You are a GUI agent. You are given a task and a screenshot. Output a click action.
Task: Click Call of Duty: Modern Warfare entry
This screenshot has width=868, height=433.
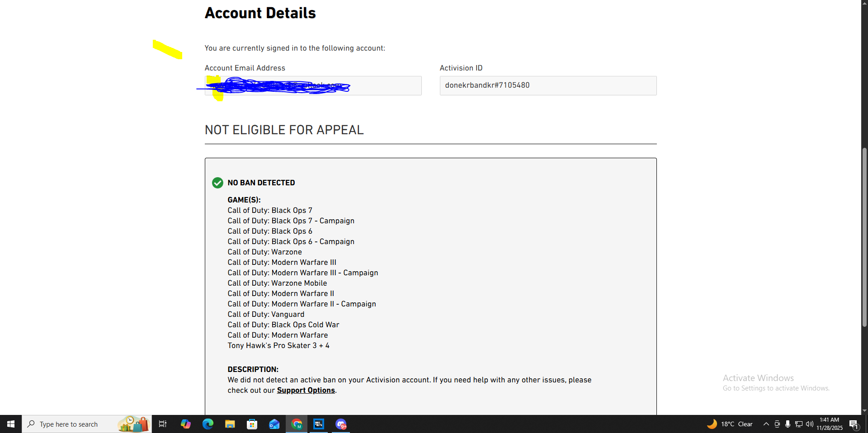point(278,335)
